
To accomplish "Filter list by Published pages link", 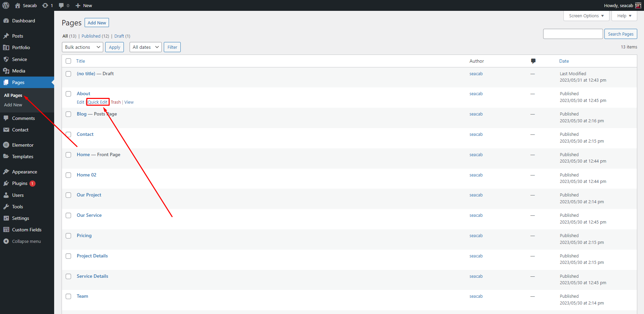I will pyautogui.click(x=91, y=36).
